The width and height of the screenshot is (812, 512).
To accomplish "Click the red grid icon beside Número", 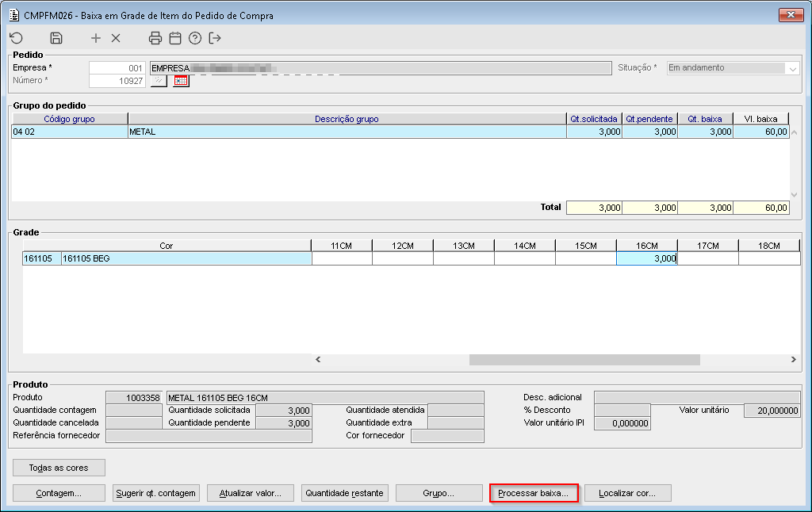I will point(181,81).
